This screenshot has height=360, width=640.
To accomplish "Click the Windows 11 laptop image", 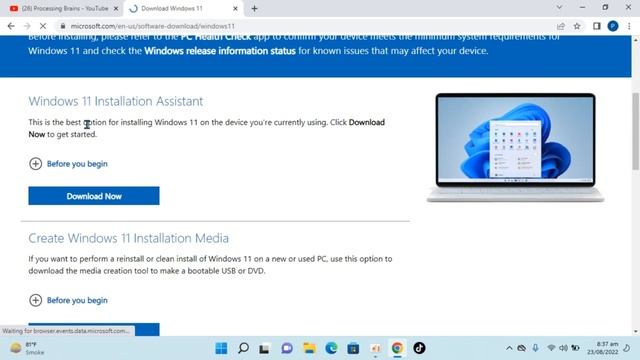I will (x=515, y=148).
